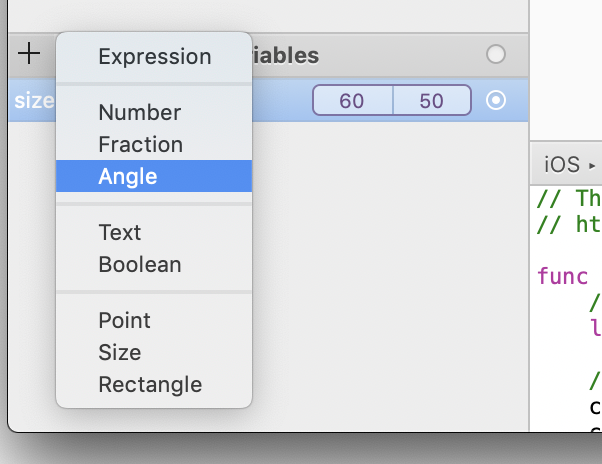Screen dimensions: 602x464
Task: Click the plus button to add a variable
Action: pyautogui.click(x=29, y=54)
